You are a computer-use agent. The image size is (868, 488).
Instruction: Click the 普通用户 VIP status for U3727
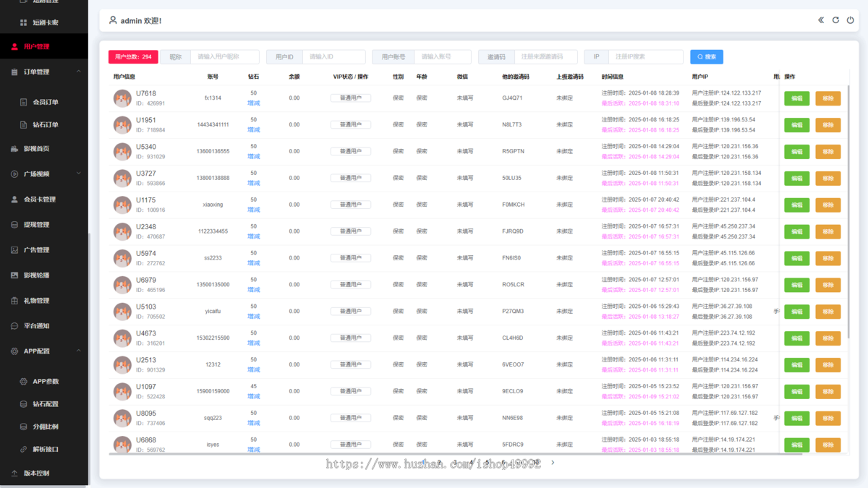coord(351,178)
